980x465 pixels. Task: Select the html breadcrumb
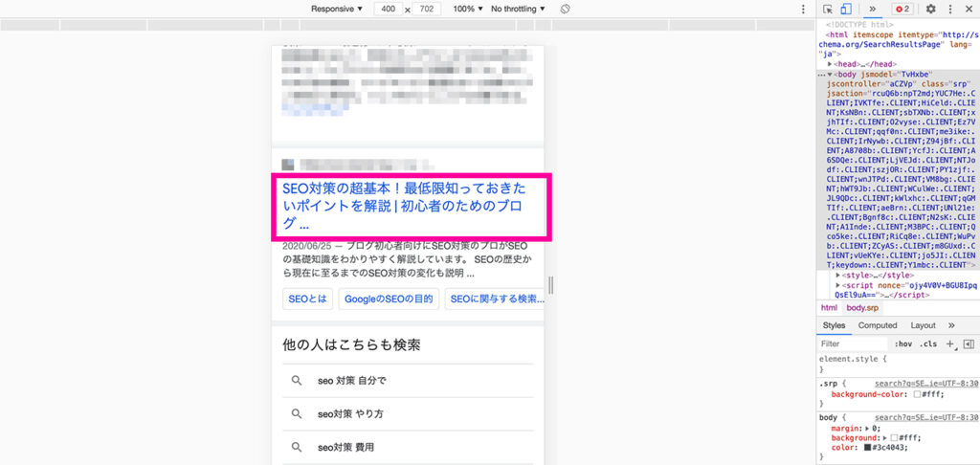[829, 307]
